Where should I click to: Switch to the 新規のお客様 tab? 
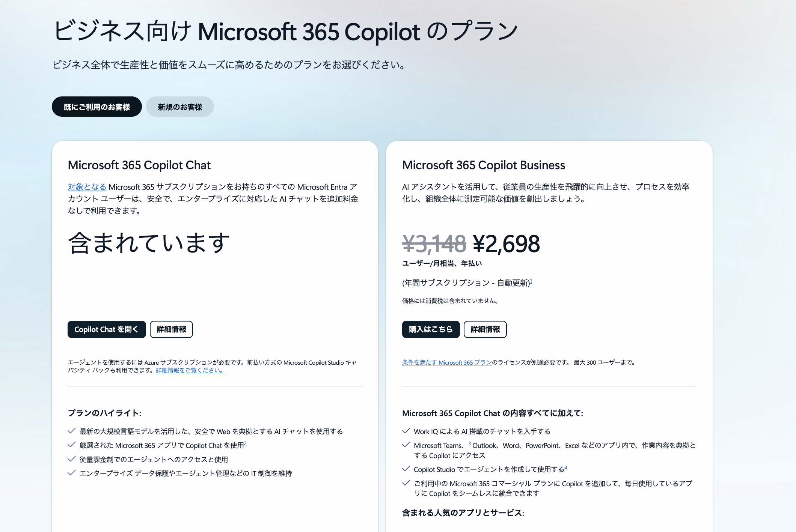point(180,107)
